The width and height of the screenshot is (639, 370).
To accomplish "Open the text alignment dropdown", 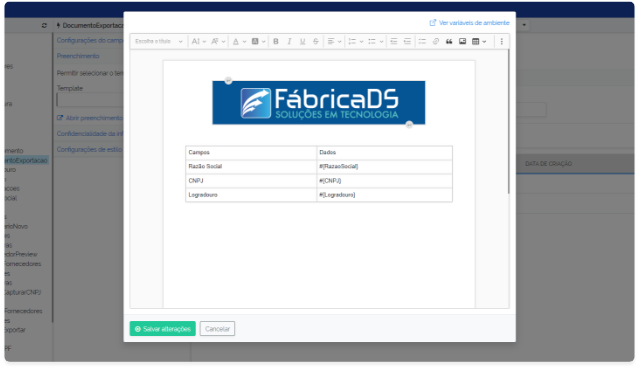I will point(335,41).
